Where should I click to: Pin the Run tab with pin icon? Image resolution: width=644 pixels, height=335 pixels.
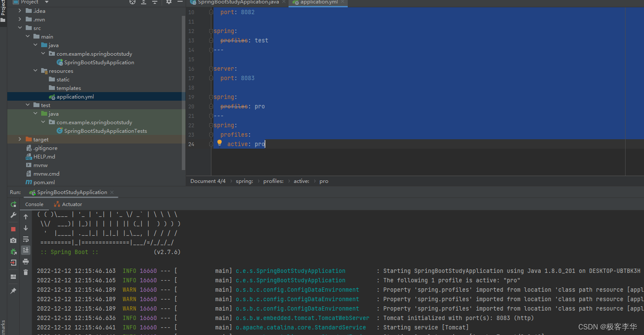13,291
